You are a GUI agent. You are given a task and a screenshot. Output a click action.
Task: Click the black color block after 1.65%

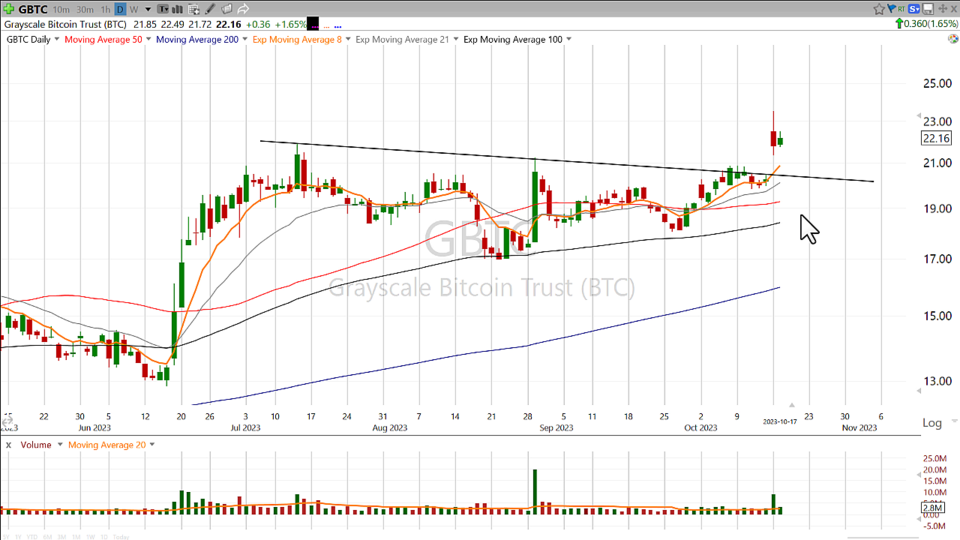click(x=313, y=24)
